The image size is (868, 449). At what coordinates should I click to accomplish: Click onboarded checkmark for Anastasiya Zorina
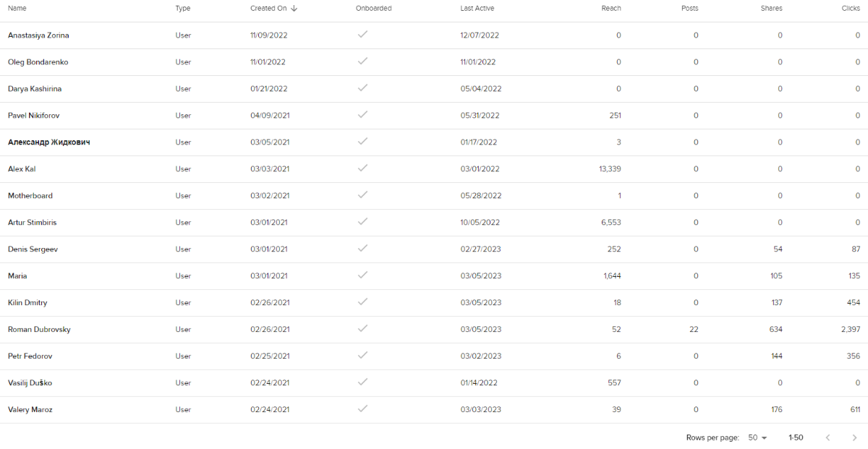pos(363,35)
